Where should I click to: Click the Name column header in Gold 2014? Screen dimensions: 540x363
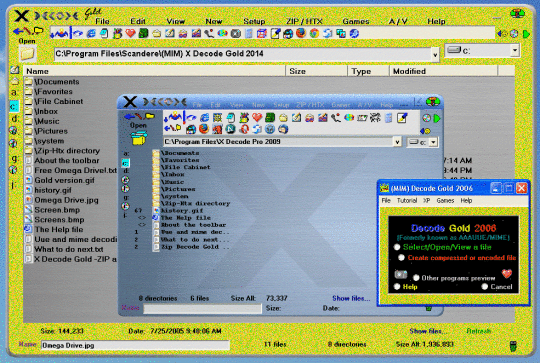154,71
